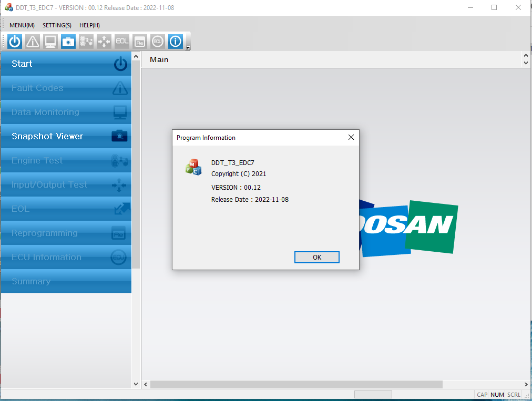Viewport: 532px width, 401px height.
Task: Click the Reprogramming toolbar icon
Action: coord(140,42)
